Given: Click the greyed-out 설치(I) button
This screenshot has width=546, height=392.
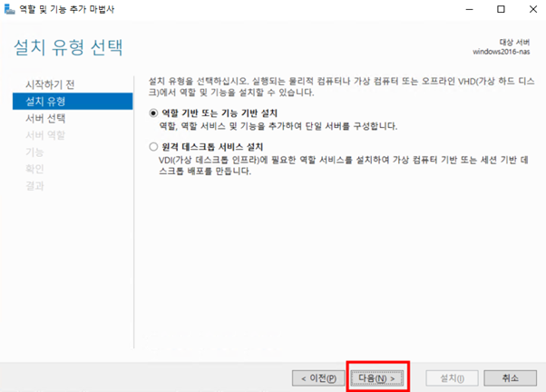Looking at the screenshot, I should coord(452,378).
